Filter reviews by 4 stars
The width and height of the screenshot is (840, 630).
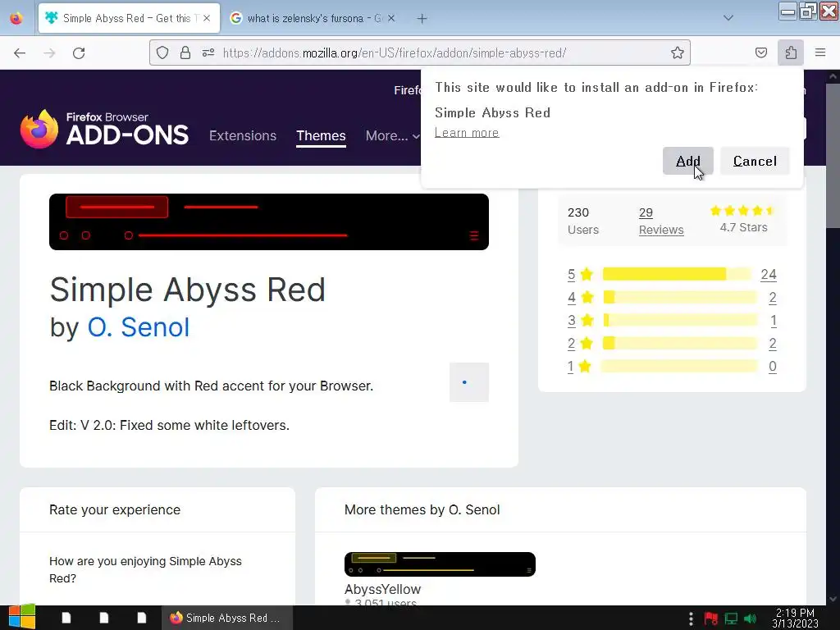tap(580, 297)
